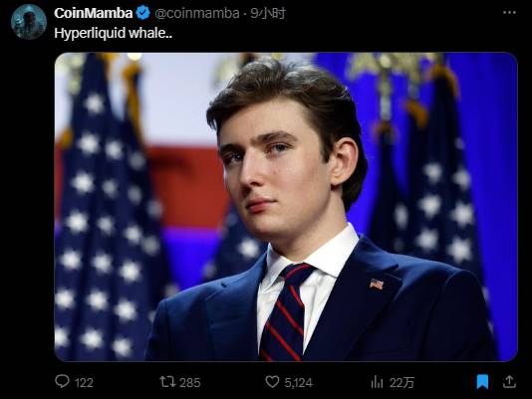Click the 122 replies count

tap(84, 383)
